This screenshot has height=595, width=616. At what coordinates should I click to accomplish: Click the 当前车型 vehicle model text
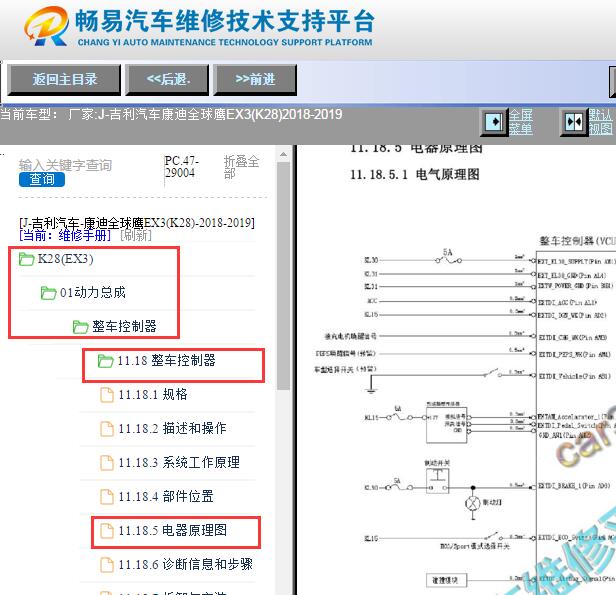[171, 115]
